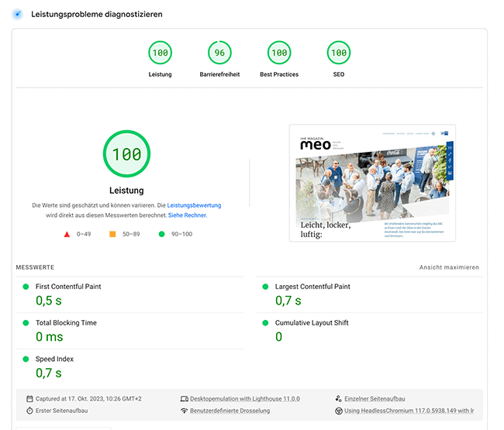
Task: Jump to the Leistung score gauge at top
Action: [160, 53]
